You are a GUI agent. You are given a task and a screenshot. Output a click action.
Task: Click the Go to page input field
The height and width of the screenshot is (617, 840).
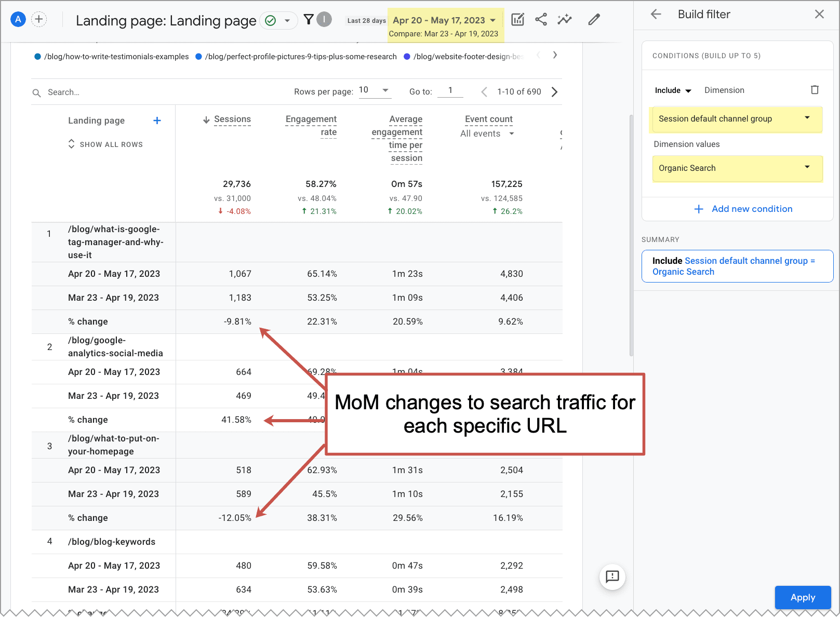450,90
